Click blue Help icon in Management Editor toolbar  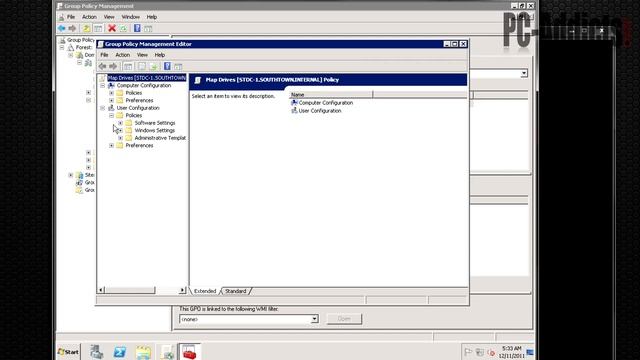167,66
